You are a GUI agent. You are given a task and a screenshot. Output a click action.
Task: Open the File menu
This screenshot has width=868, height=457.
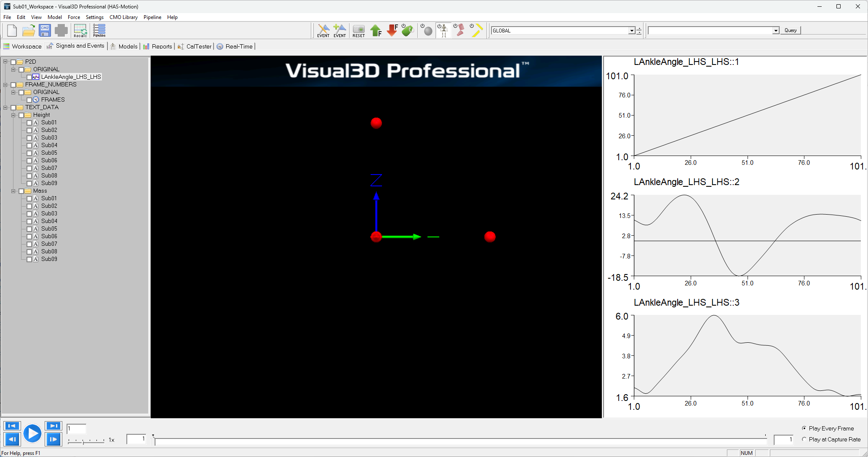tap(7, 17)
